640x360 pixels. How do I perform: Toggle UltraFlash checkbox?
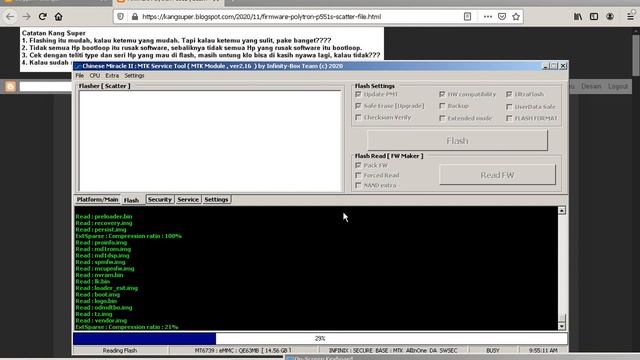click(509, 94)
